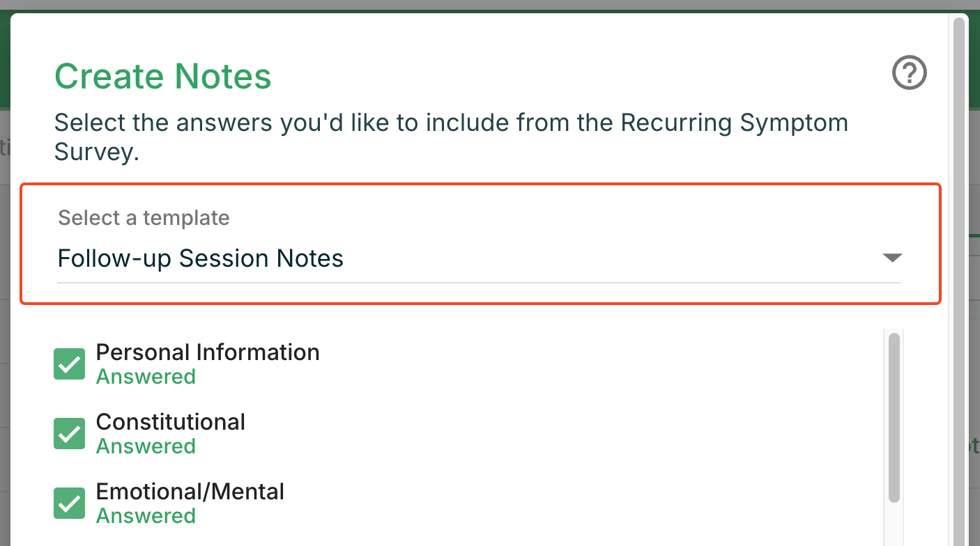Screen dimensions: 980x546
Task: Click the Emotional/Mental section label
Action: coord(190,492)
